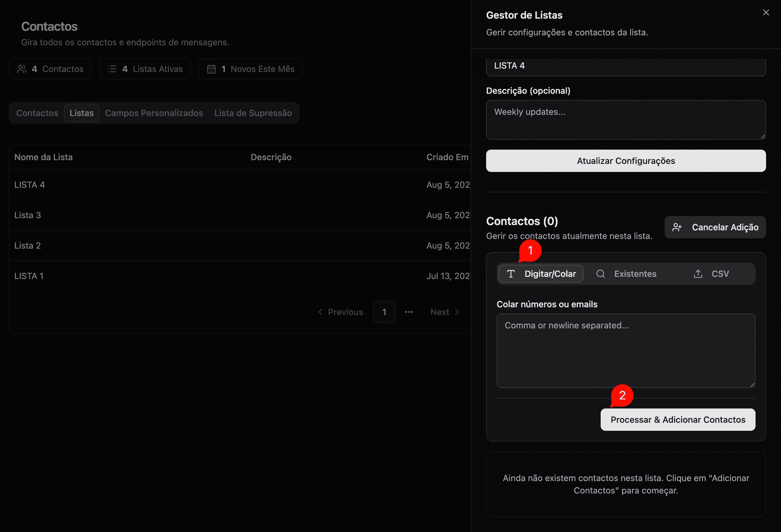This screenshot has height=532, width=781.
Task: Click the Atualizar Configurações button
Action: (626, 161)
